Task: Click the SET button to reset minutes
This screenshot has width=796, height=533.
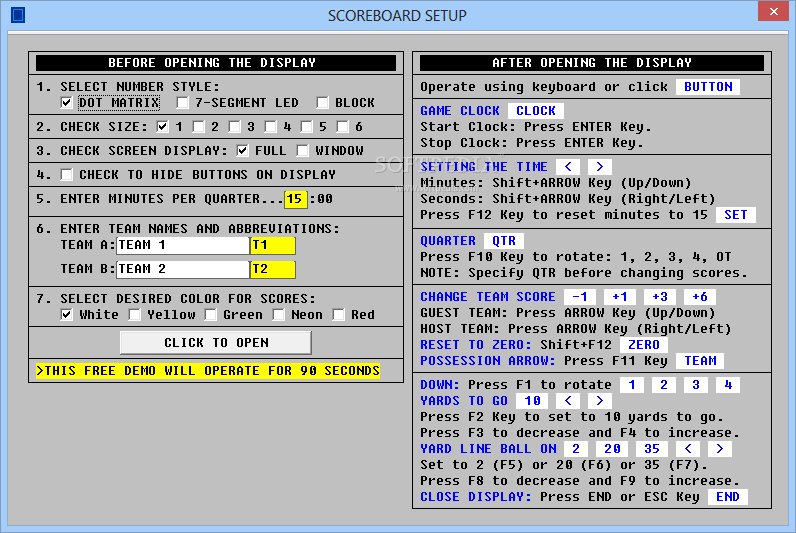Action: [736, 215]
